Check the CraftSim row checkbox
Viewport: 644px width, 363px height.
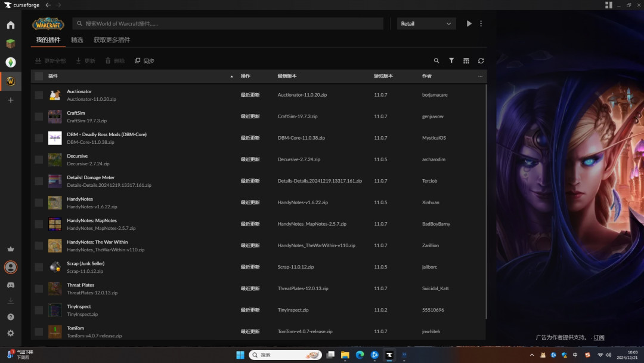(39, 116)
